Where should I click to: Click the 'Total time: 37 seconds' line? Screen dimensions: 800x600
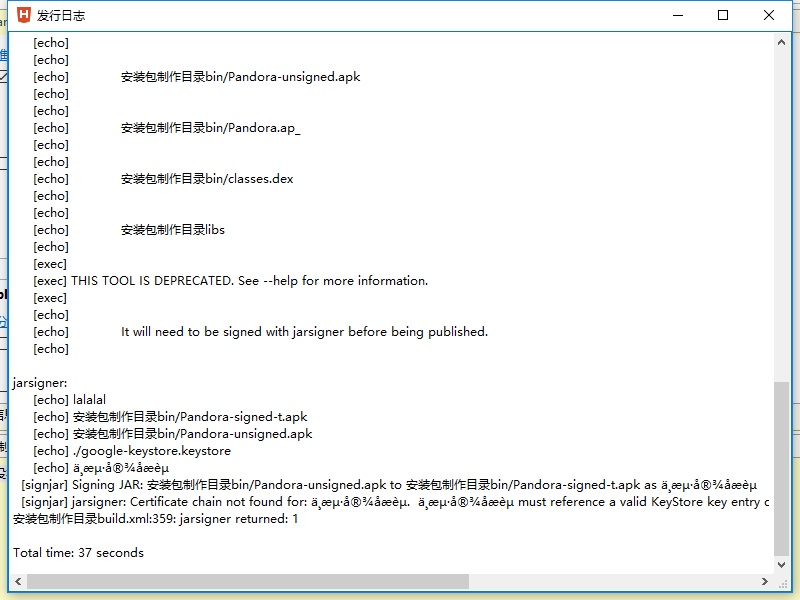pyautogui.click(x=79, y=553)
